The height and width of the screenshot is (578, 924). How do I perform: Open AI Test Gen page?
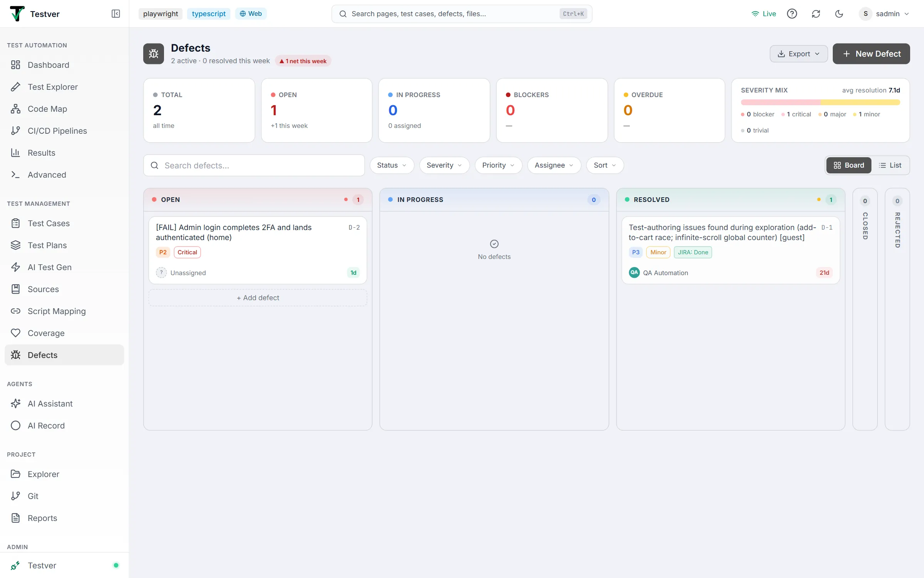pos(64,267)
